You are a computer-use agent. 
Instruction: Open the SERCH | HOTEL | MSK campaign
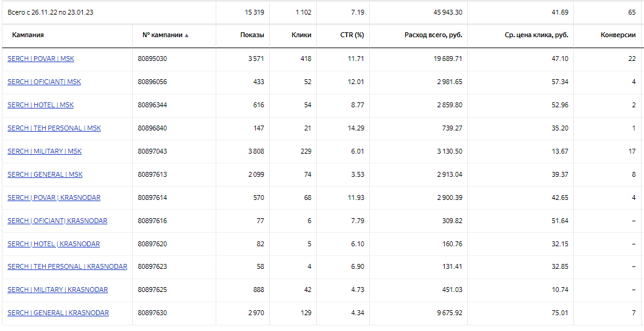(x=40, y=105)
